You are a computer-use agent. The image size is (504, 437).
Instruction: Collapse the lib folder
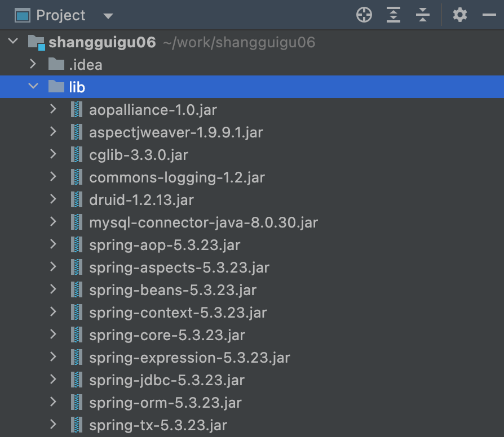(33, 87)
